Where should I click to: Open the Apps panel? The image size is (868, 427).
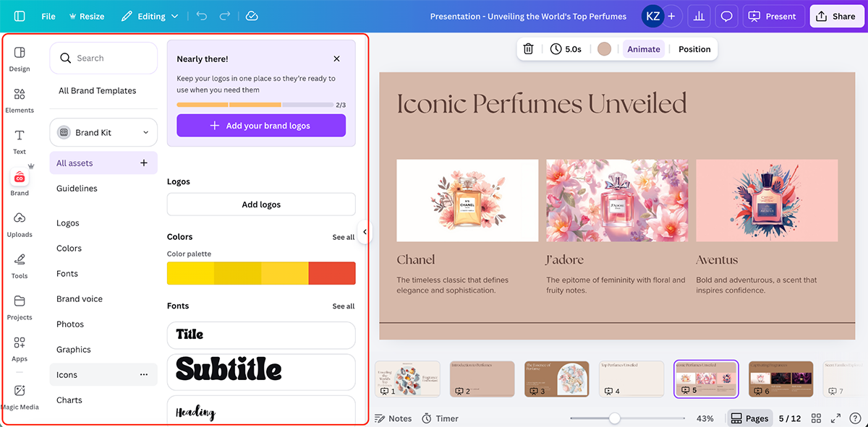click(x=20, y=347)
